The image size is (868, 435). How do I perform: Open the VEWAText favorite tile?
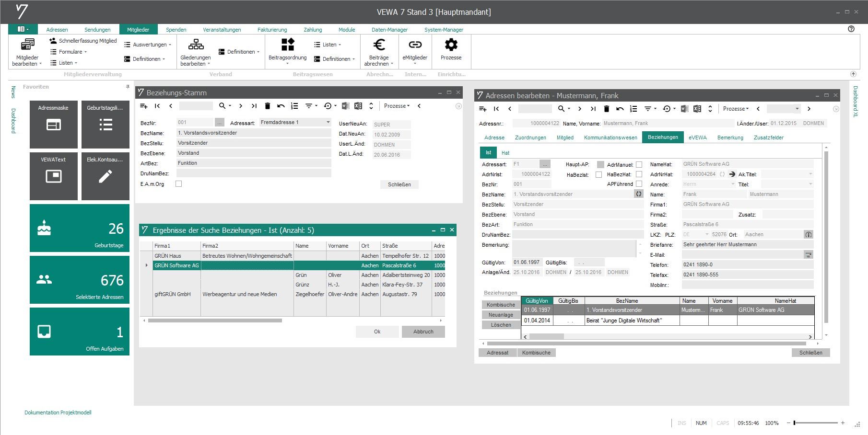tap(54, 176)
